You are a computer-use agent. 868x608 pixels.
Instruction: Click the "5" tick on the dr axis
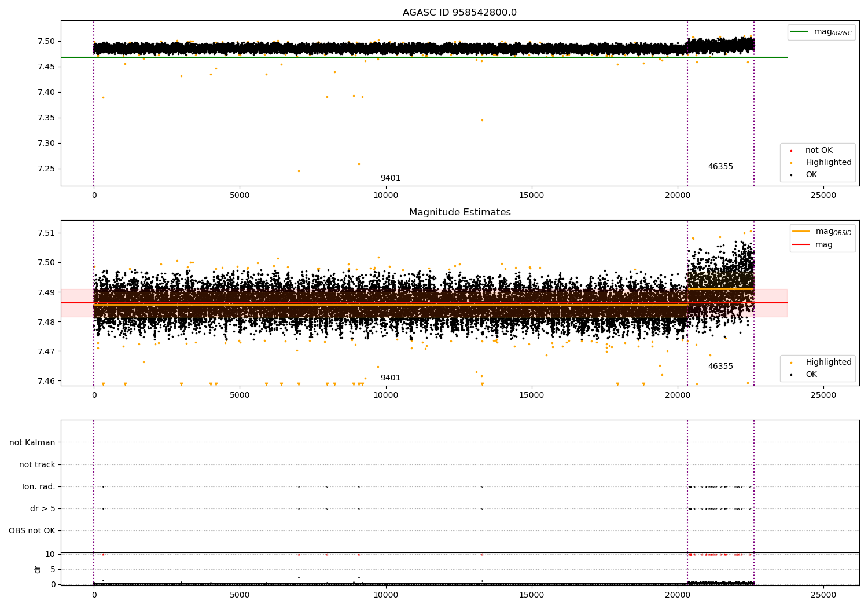(x=53, y=570)
